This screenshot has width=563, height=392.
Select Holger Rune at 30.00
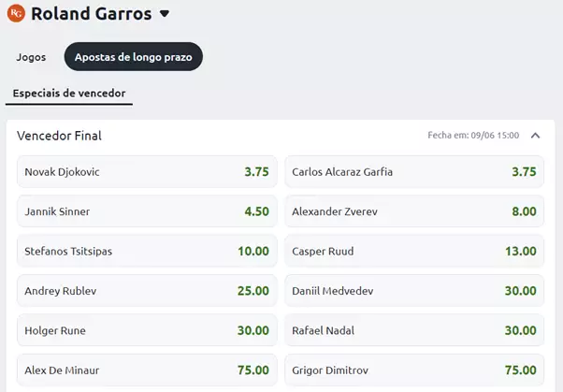[147, 330]
